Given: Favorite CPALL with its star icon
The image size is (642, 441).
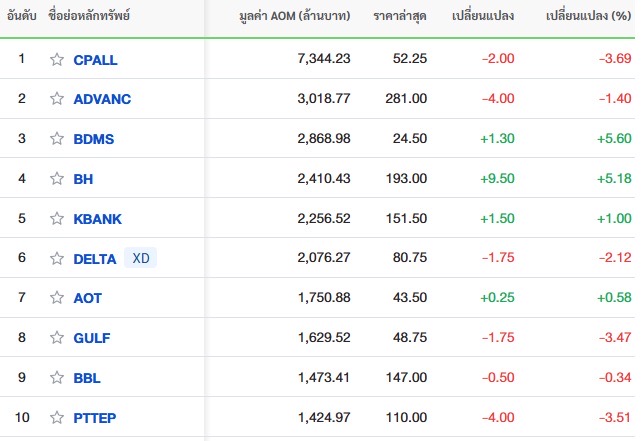Looking at the screenshot, I should click(57, 59).
